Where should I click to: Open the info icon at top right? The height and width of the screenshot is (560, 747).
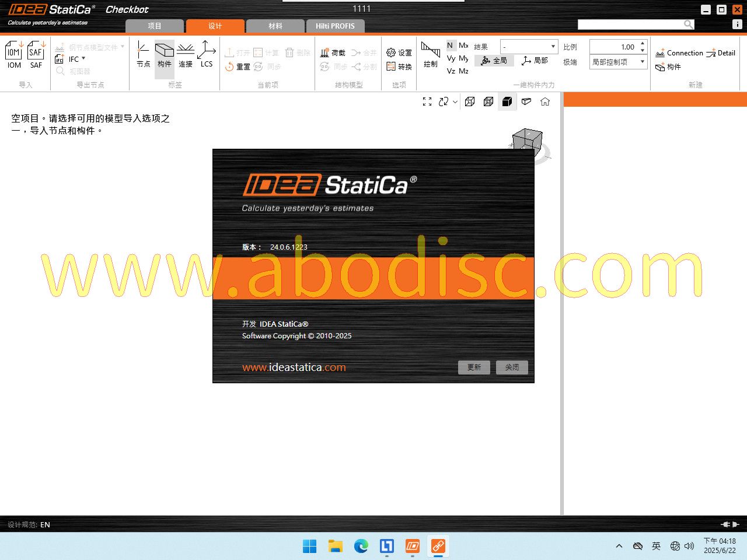[x=738, y=24]
